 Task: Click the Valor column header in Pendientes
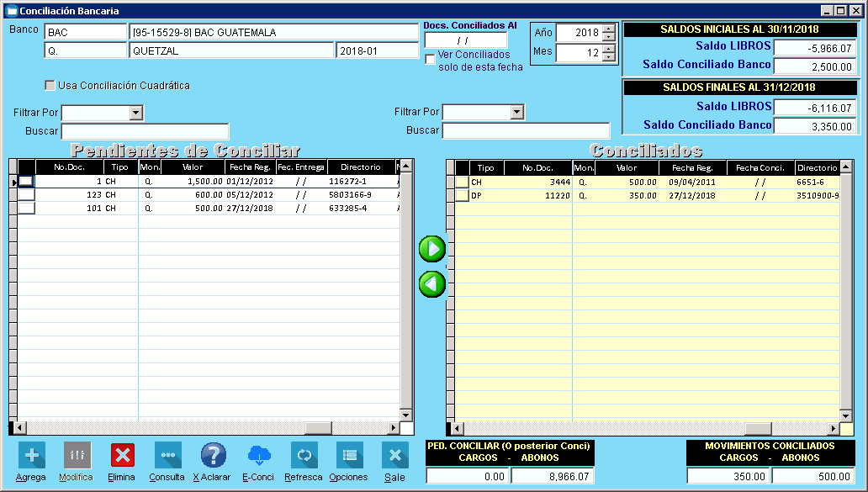(x=193, y=167)
